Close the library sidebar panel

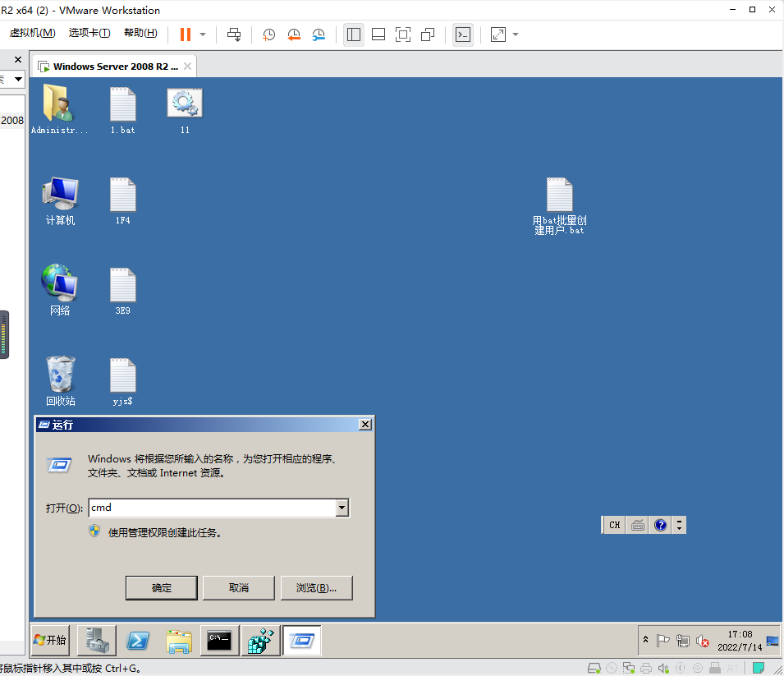click(x=18, y=59)
